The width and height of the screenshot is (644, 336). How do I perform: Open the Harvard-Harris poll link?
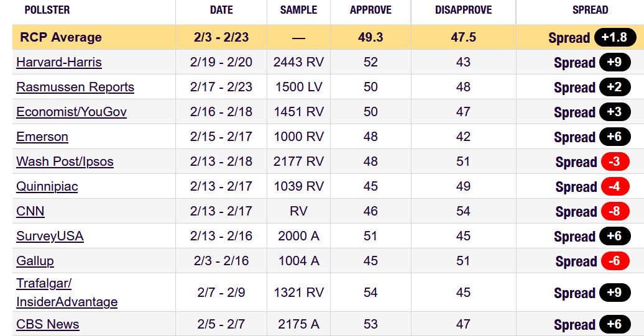point(58,62)
